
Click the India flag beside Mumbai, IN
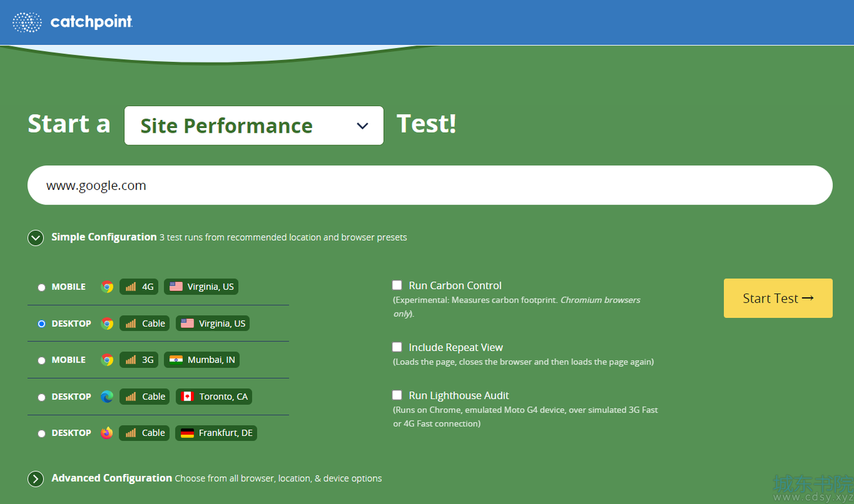(176, 360)
